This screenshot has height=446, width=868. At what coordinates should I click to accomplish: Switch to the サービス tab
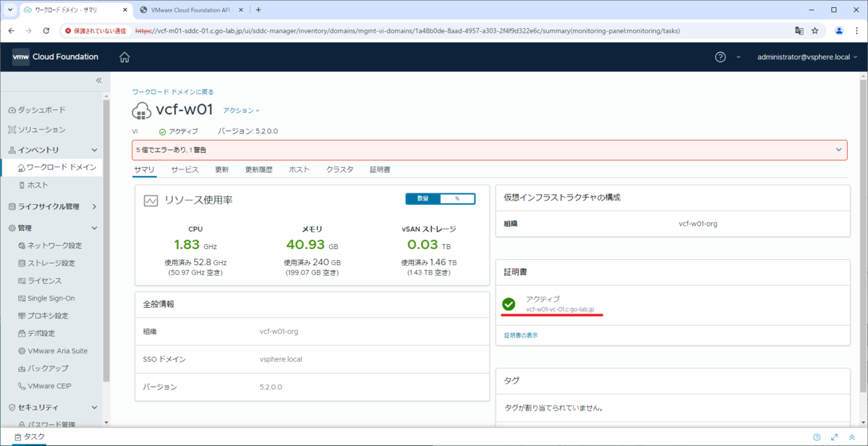(x=184, y=169)
